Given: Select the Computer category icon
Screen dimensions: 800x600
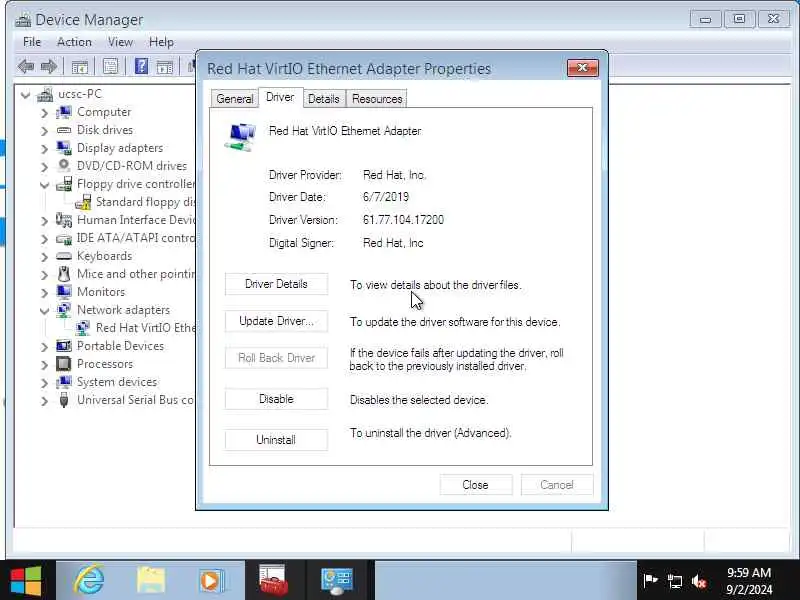Looking at the screenshot, I should 64,112.
